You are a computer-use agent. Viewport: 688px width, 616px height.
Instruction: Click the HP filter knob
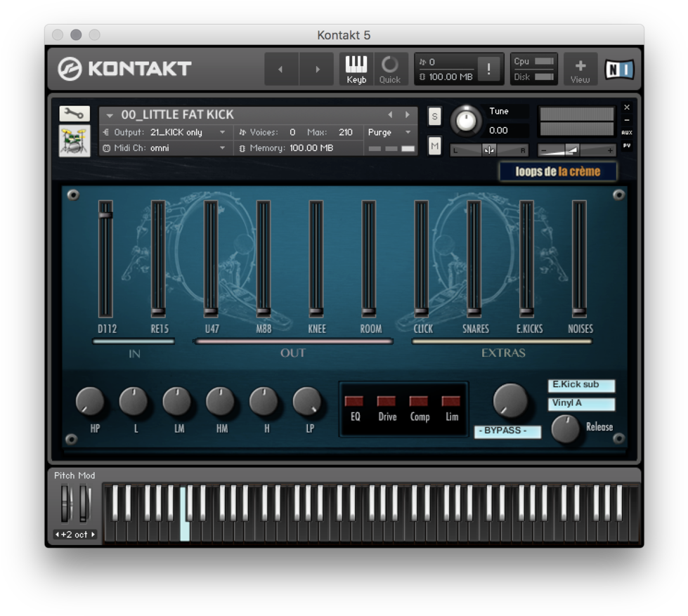pyautogui.click(x=90, y=401)
